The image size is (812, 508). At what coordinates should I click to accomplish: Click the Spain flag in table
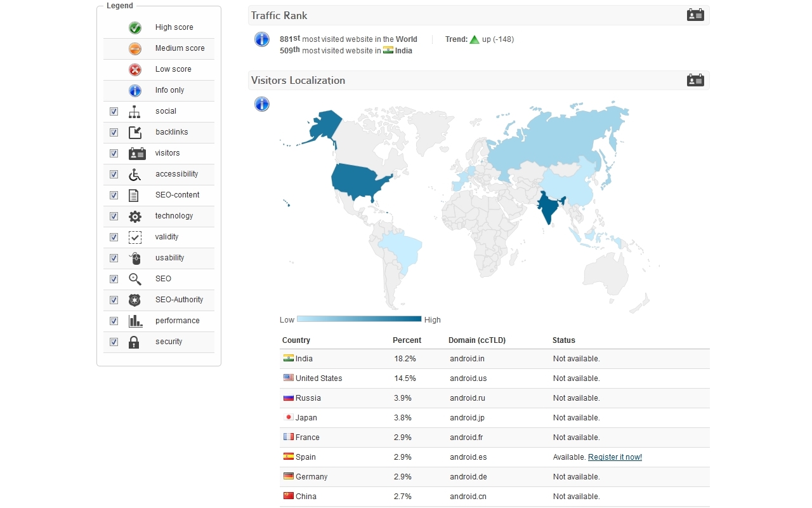click(289, 457)
